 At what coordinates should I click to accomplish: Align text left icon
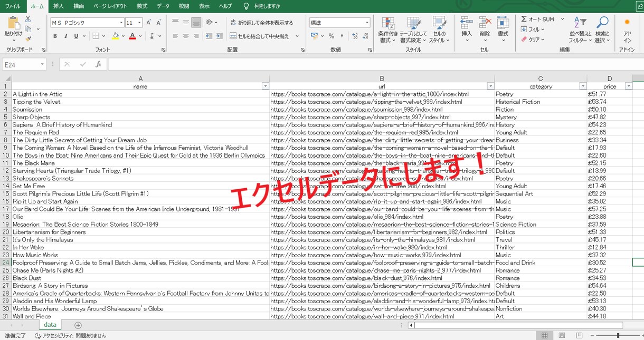coord(175,36)
